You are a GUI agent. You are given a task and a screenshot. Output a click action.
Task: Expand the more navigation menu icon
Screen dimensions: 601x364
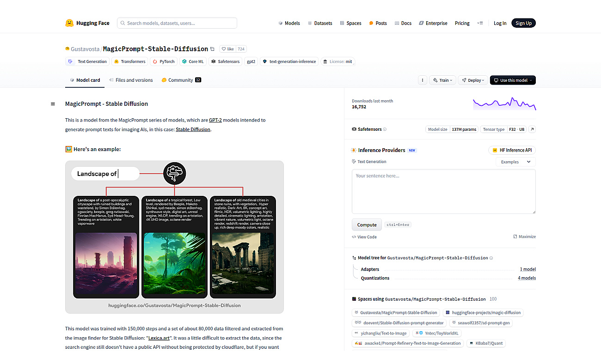[x=480, y=23]
